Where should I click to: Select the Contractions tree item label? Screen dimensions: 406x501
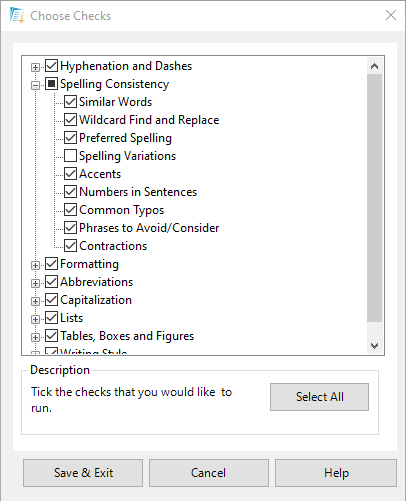point(113,246)
